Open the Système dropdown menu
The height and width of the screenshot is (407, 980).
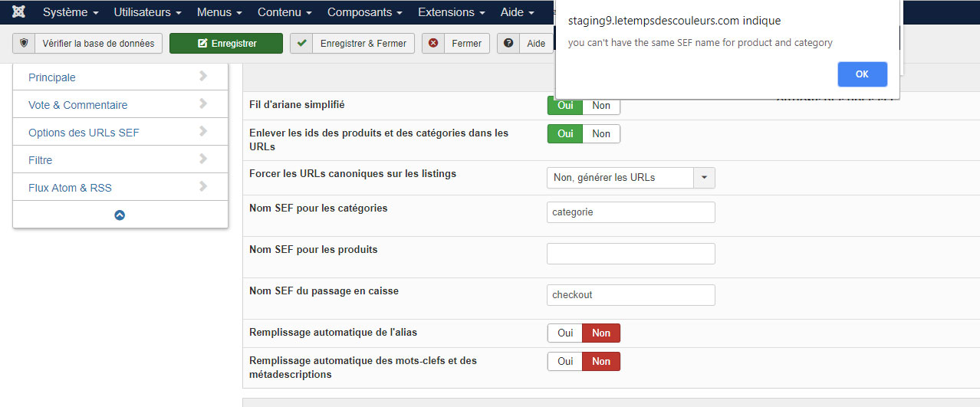(x=71, y=12)
